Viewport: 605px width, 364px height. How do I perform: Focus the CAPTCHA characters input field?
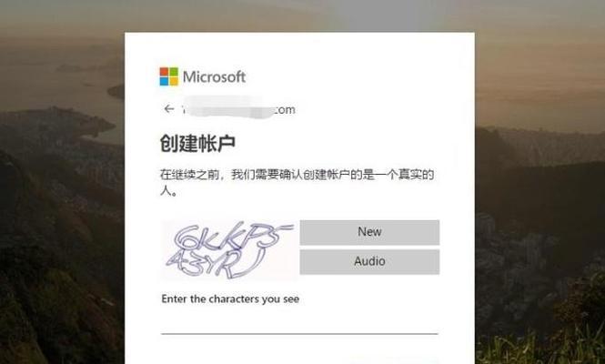point(300,322)
